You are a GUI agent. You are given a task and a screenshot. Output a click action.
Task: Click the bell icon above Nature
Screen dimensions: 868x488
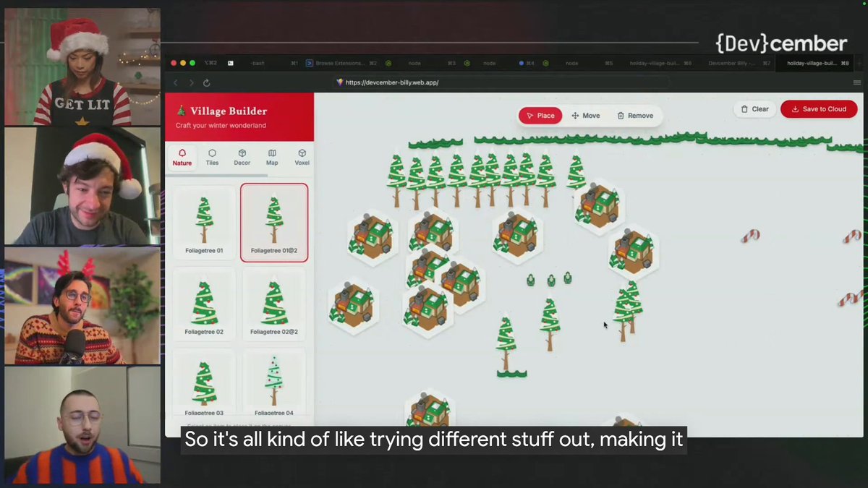tap(182, 153)
